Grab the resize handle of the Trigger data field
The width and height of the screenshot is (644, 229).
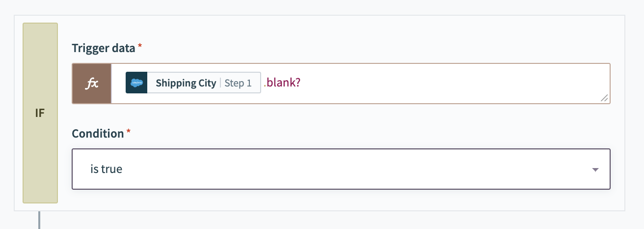(x=604, y=98)
